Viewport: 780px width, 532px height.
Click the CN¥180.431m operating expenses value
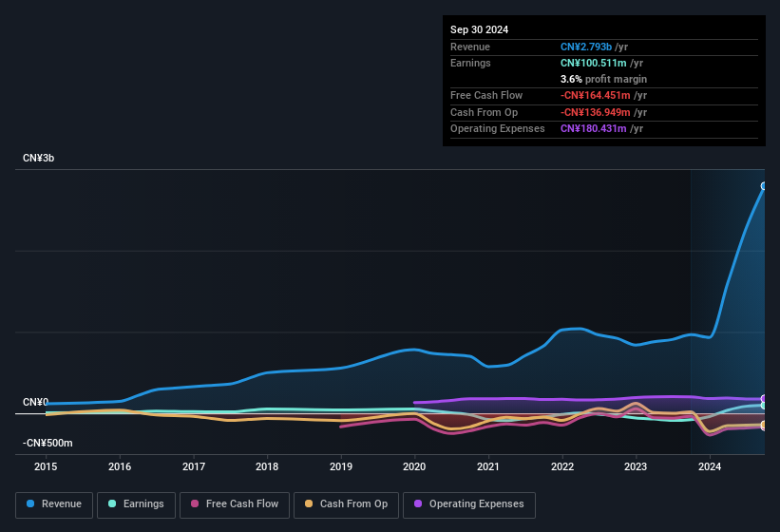[594, 128]
